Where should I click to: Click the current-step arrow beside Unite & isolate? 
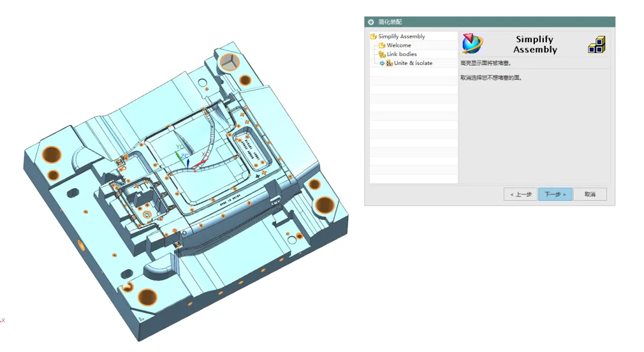[x=382, y=63]
